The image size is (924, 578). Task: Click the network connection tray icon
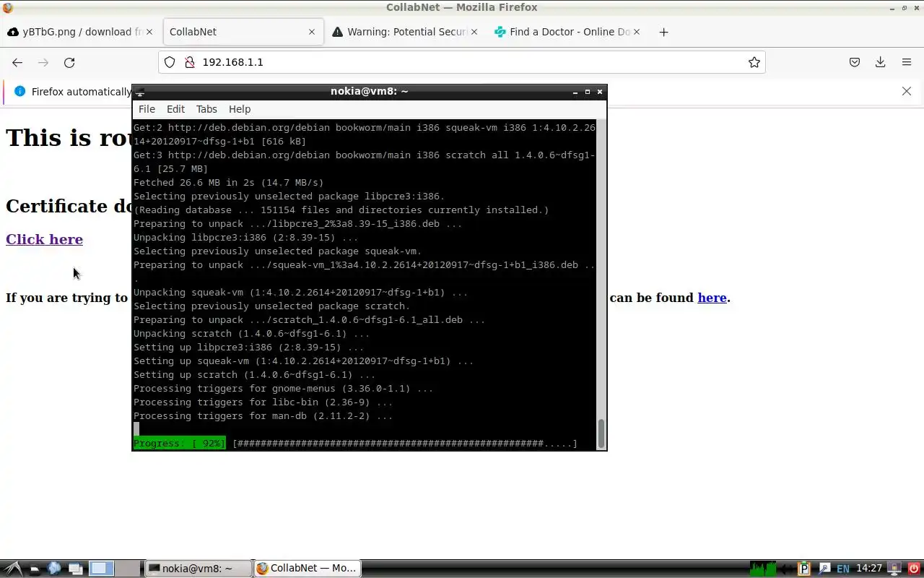(824, 569)
